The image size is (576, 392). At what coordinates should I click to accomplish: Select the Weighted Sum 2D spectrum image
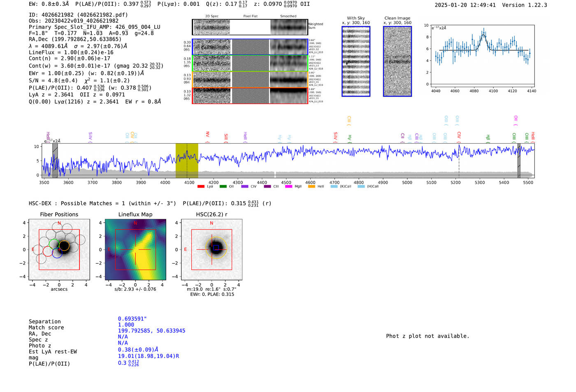212,27
